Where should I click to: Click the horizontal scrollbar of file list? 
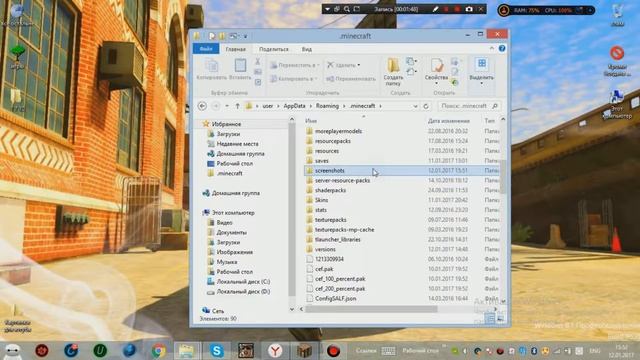coord(371,309)
